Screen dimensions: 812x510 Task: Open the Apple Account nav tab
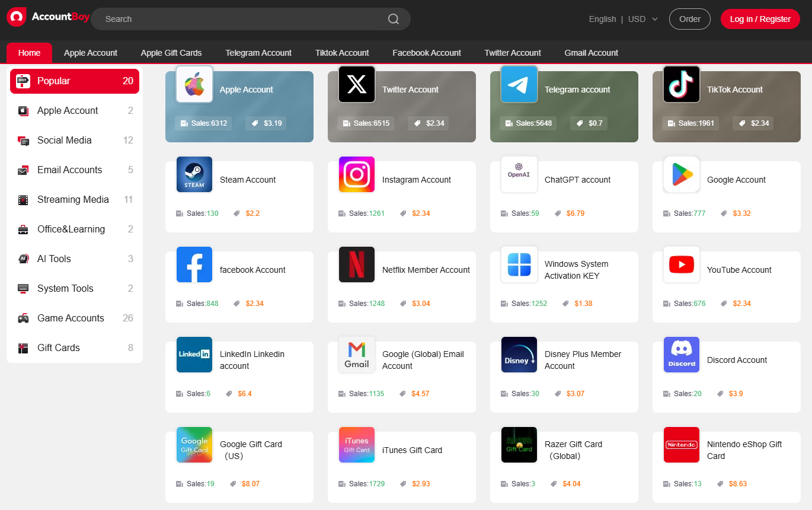click(91, 53)
